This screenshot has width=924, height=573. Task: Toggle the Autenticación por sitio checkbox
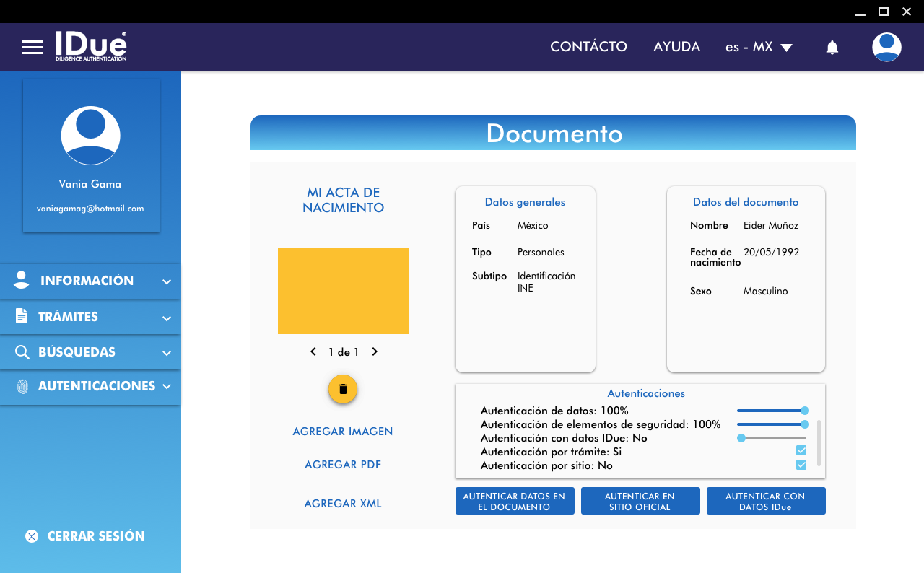tap(801, 465)
